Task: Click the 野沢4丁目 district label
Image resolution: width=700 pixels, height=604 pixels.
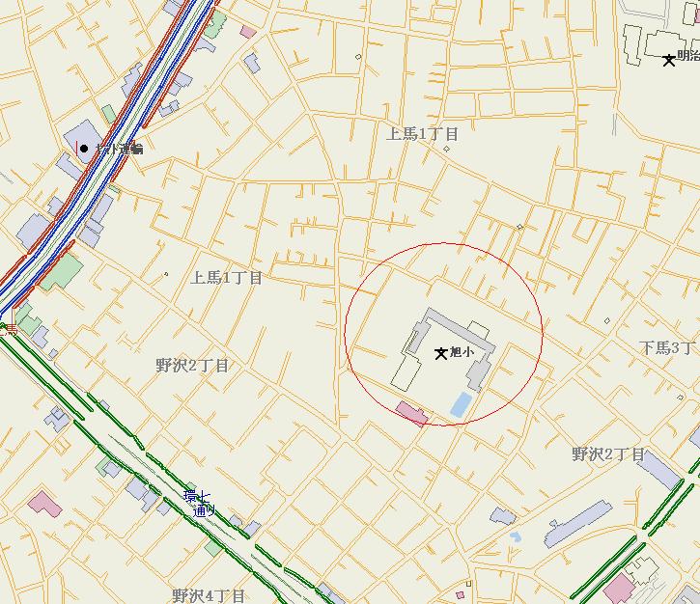Action: pyautogui.click(x=209, y=596)
